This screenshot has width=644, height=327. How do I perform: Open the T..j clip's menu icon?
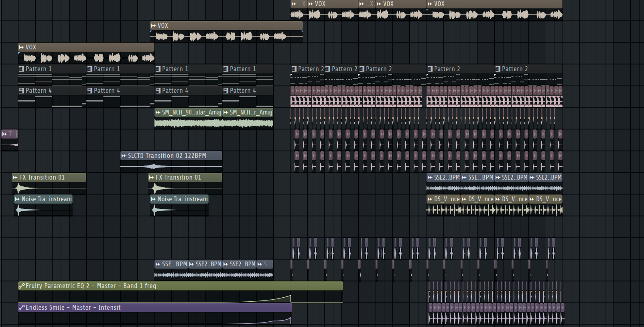5,134
